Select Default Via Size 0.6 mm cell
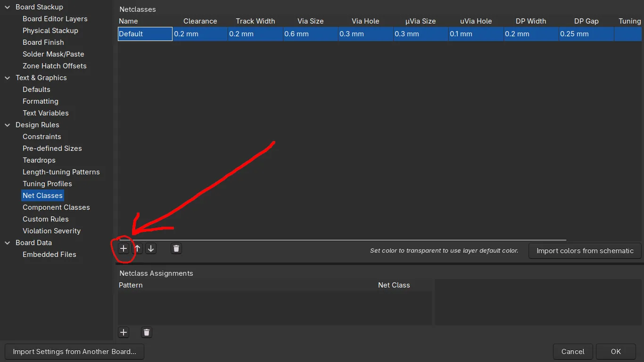The image size is (644, 362). pos(311,34)
